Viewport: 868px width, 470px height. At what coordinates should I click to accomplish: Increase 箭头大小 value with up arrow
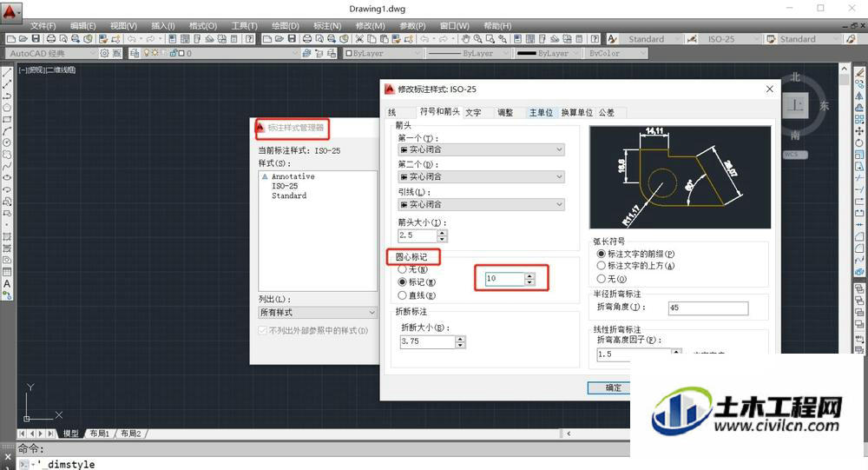tap(442, 232)
